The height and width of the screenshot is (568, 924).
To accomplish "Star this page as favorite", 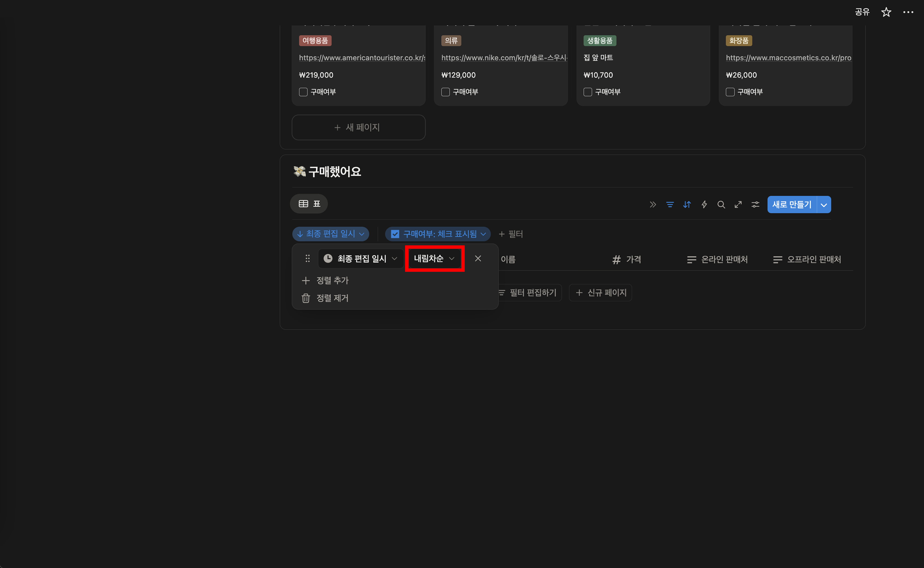I will [x=886, y=12].
